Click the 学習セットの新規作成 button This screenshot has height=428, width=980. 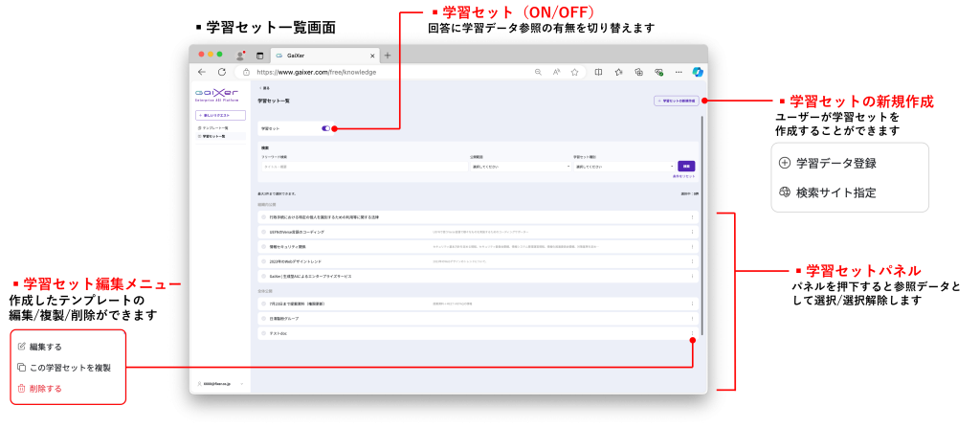[x=677, y=101]
